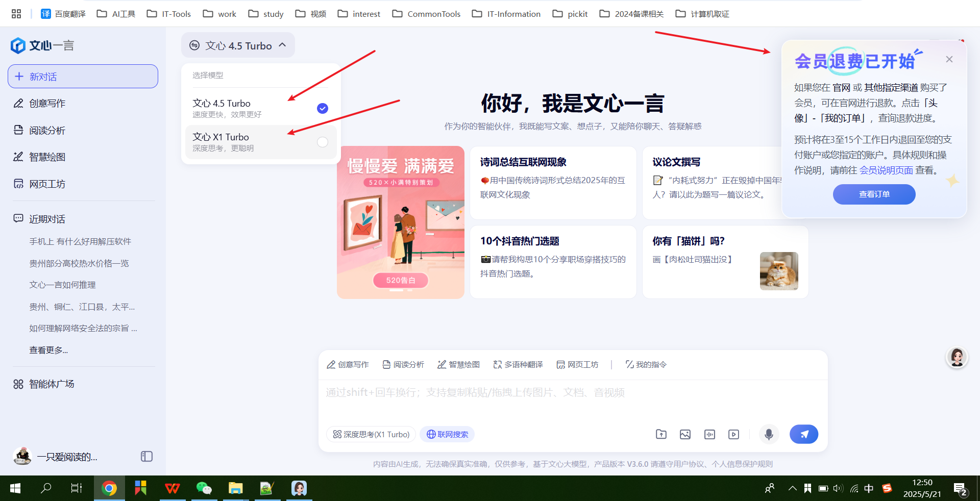This screenshot has height=501, width=980.
Task: Select 网页工坊 shortcut above input box
Action: (577, 364)
